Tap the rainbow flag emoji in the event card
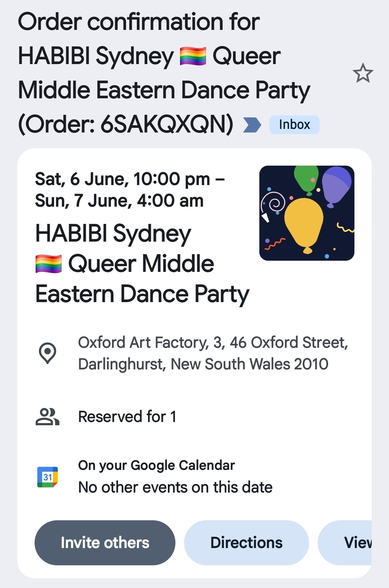 click(x=49, y=264)
